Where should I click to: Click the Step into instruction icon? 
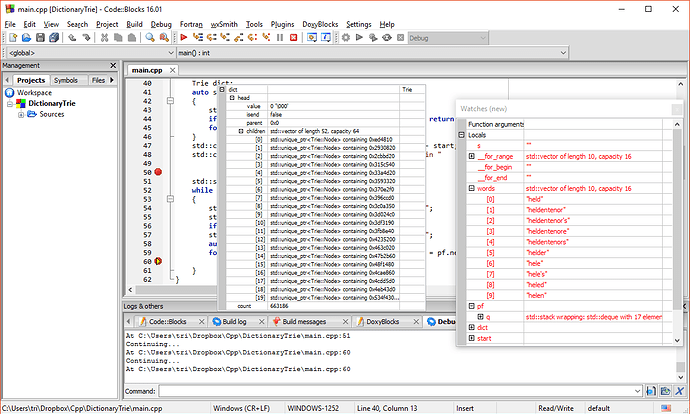pos(266,38)
